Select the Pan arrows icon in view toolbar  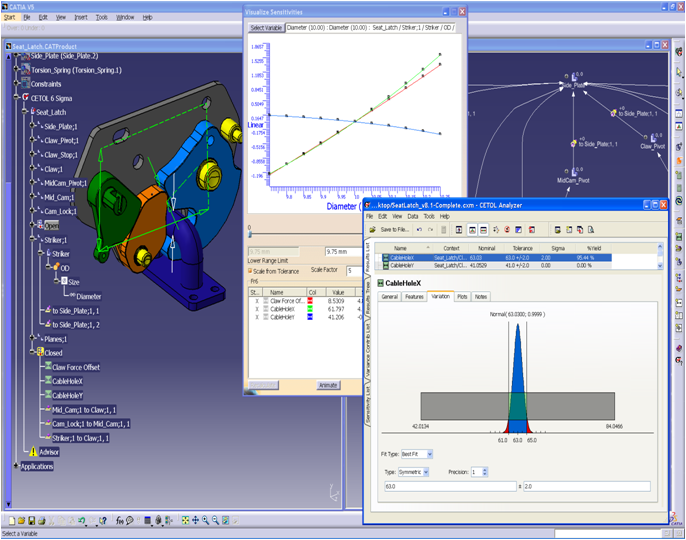(196, 520)
